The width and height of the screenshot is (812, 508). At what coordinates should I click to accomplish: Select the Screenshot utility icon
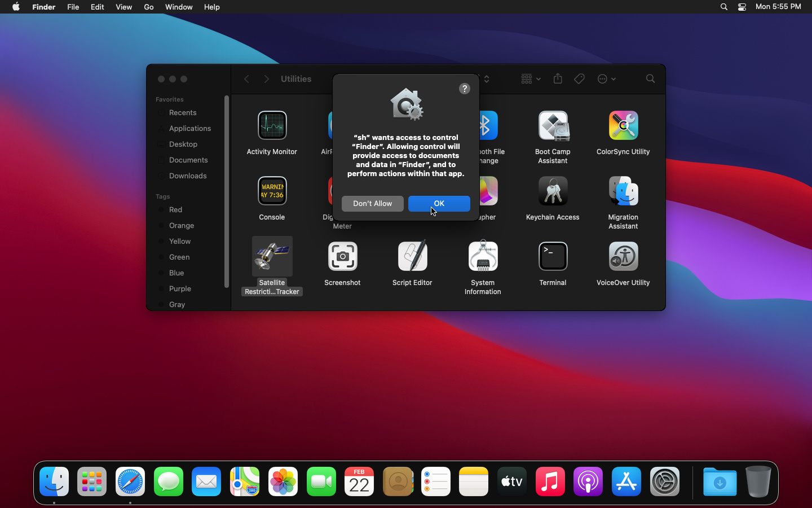(x=342, y=257)
